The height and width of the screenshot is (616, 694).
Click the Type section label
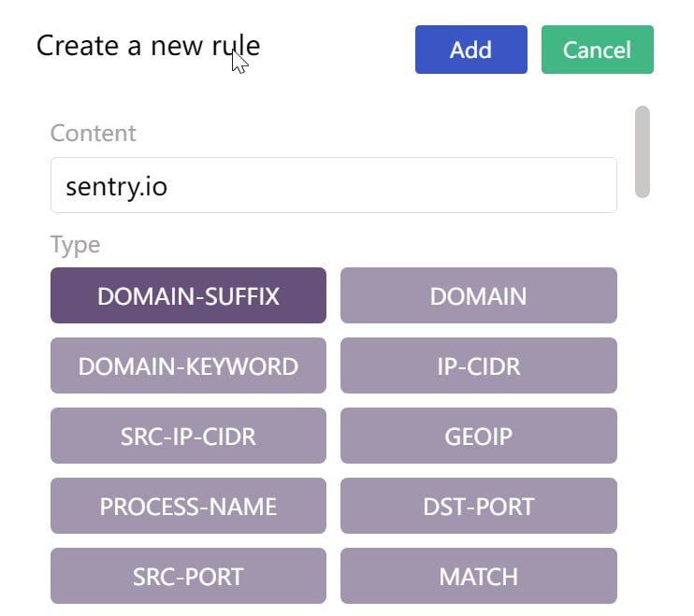click(75, 245)
